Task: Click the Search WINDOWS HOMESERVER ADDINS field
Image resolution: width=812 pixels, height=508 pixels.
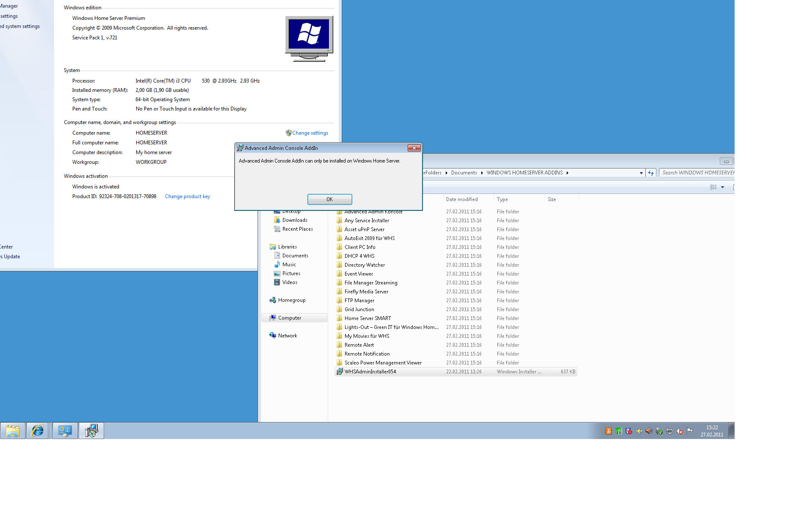Action: (x=697, y=173)
